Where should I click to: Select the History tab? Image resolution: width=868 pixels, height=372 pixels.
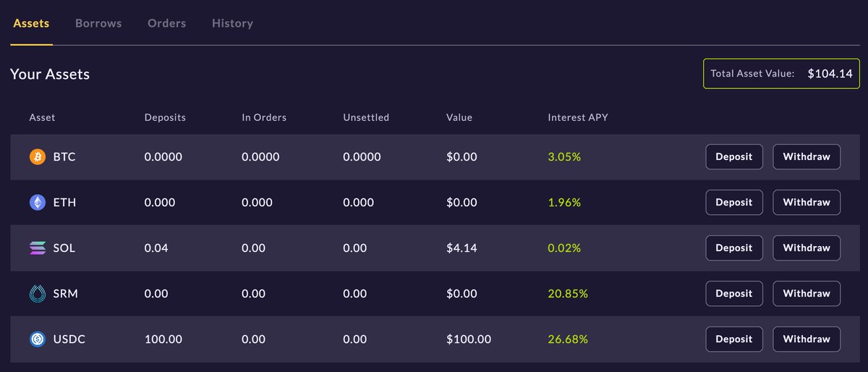pyautogui.click(x=232, y=23)
